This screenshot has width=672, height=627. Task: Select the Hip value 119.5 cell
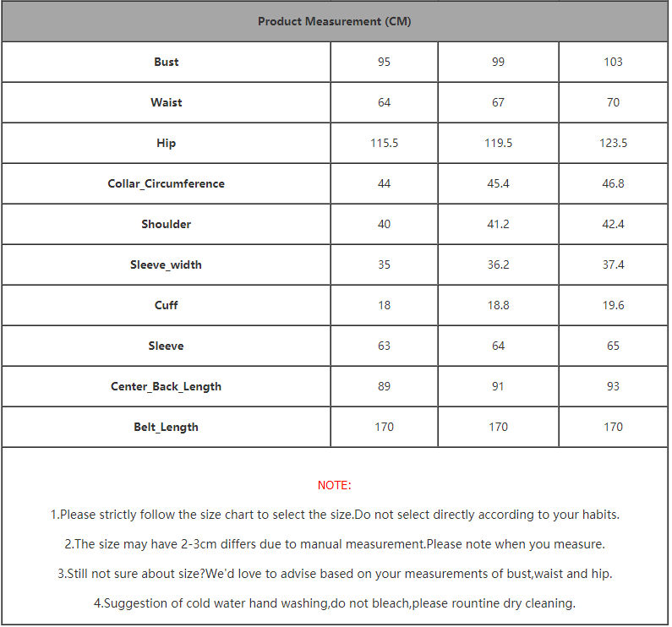(498, 143)
